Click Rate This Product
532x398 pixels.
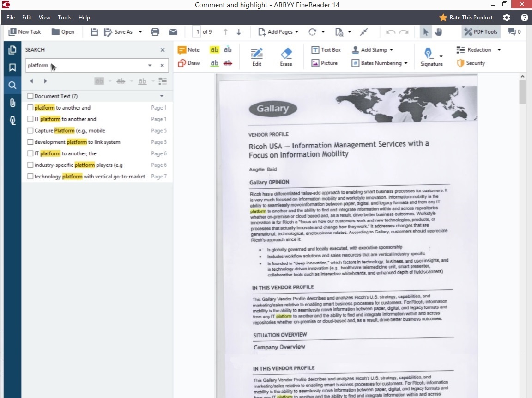pyautogui.click(x=466, y=18)
